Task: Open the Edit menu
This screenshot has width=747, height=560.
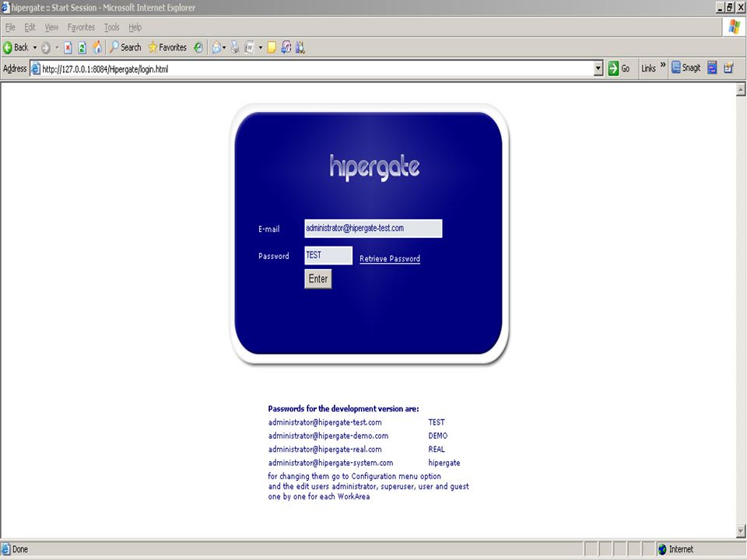Action: pos(30,27)
